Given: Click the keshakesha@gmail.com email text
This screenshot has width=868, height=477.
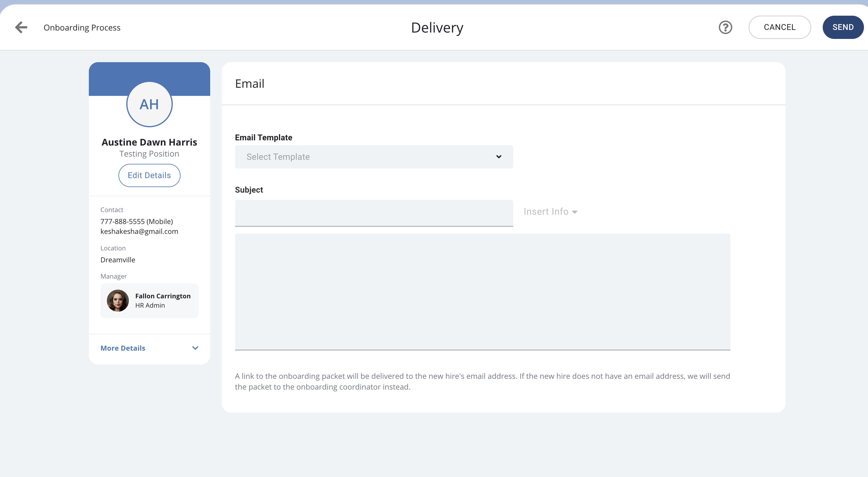Looking at the screenshot, I should click(x=139, y=231).
